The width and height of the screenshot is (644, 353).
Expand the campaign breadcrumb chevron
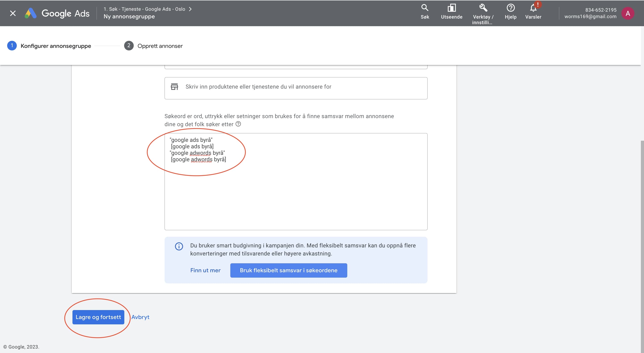click(x=191, y=9)
